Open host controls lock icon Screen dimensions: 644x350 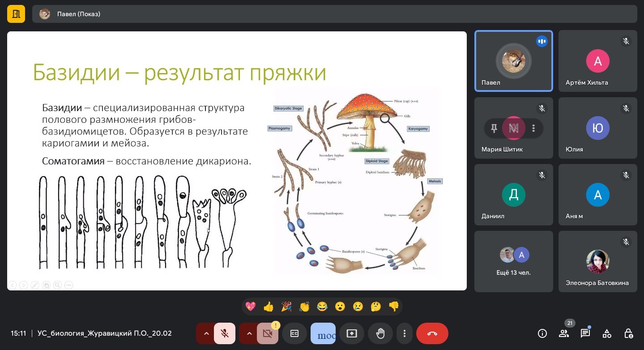(x=628, y=333)
